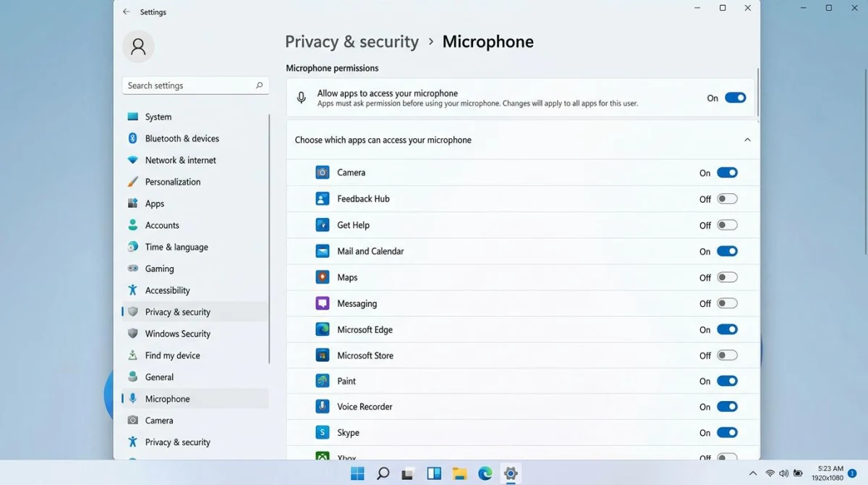Open General in the sidebar

[195, 377]
